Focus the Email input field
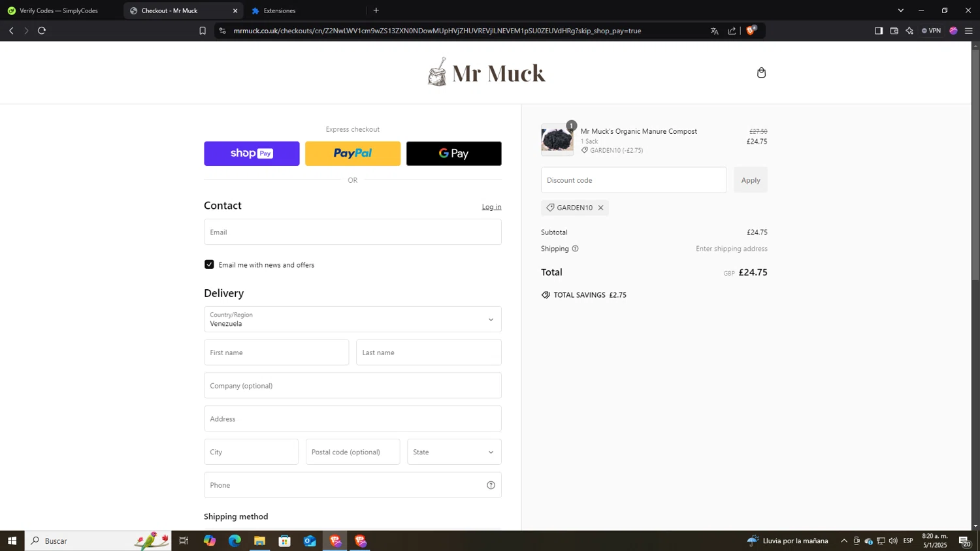980x551 pixels. click(x=353, y=232)
